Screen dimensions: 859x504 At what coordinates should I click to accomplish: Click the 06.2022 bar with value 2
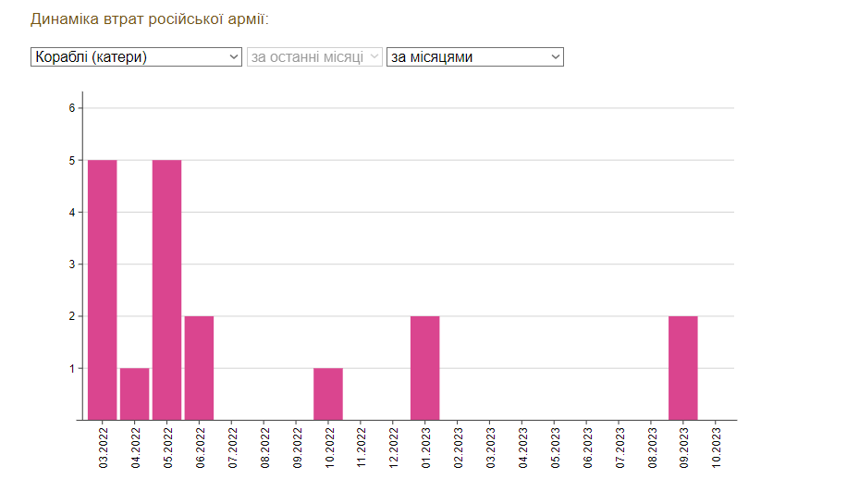pyautogui.click(x=199, y=368)
